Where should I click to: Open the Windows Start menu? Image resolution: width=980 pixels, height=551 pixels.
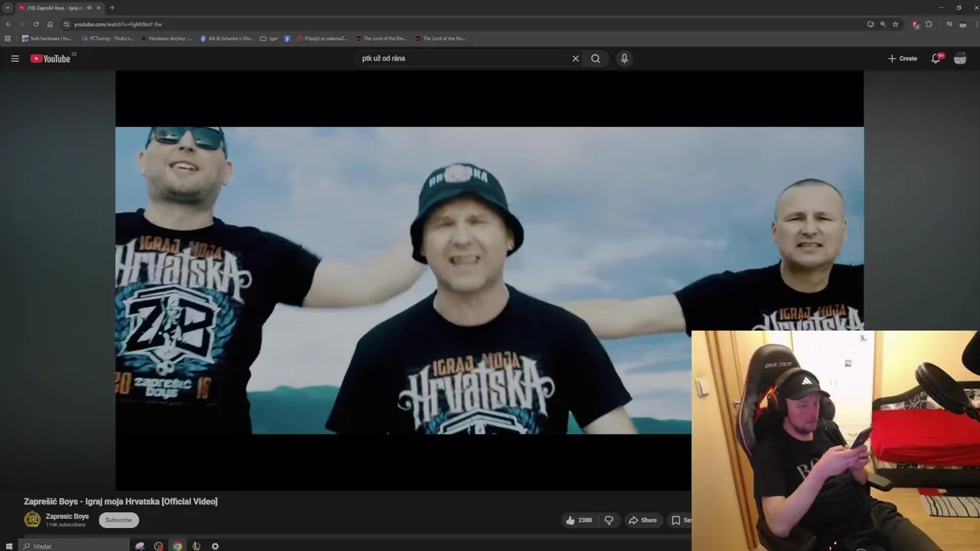click(x=9, y=546)
